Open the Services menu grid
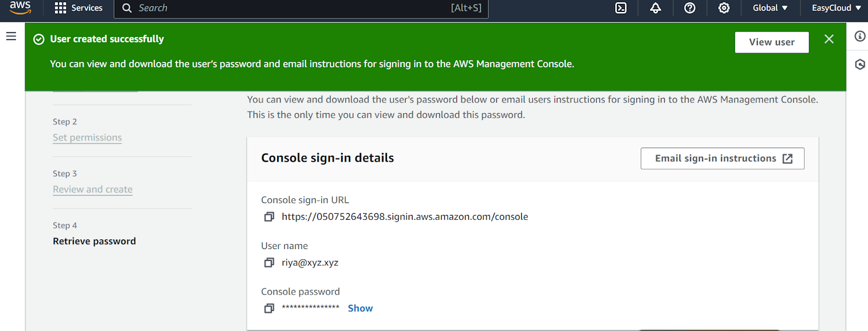The height and width of the screenshot is (331, 868). pyautogui.click(x=79, y=8)
